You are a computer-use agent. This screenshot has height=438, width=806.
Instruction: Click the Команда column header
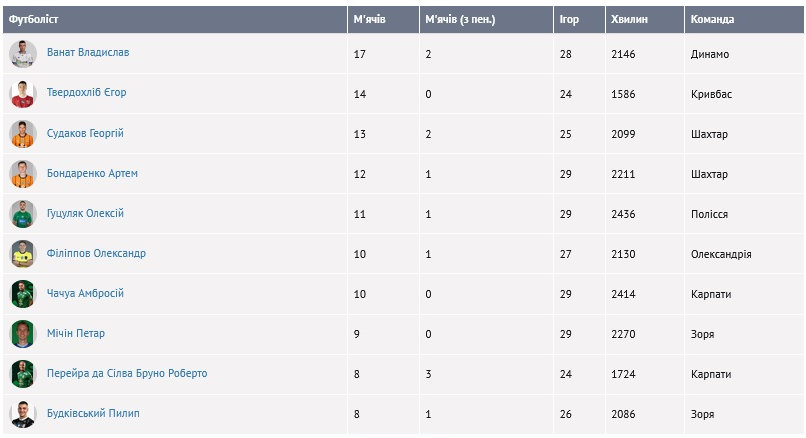click(712, 19)
